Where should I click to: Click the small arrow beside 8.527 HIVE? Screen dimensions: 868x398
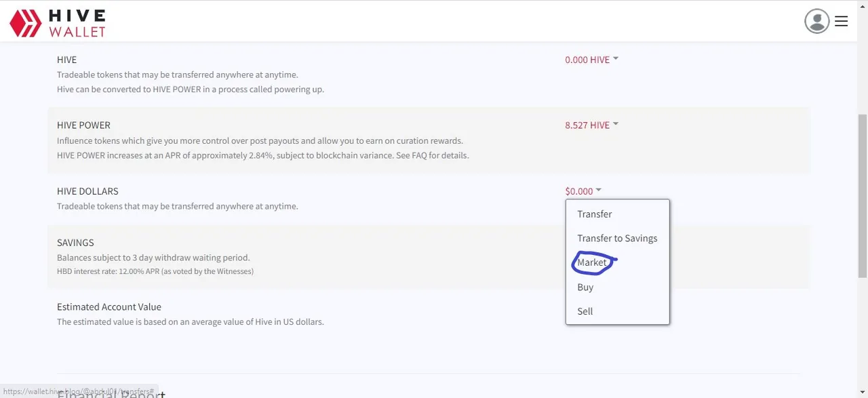click(616, 124)
